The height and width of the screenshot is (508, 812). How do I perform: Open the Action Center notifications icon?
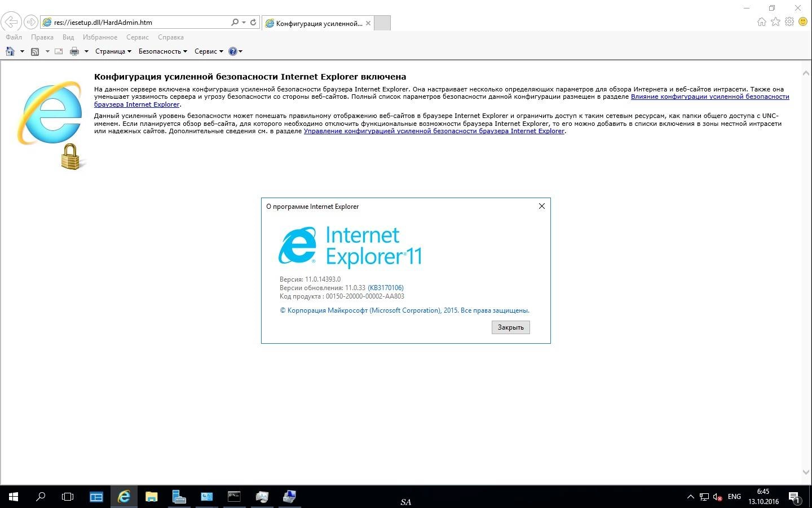click(x=795, y=497)
